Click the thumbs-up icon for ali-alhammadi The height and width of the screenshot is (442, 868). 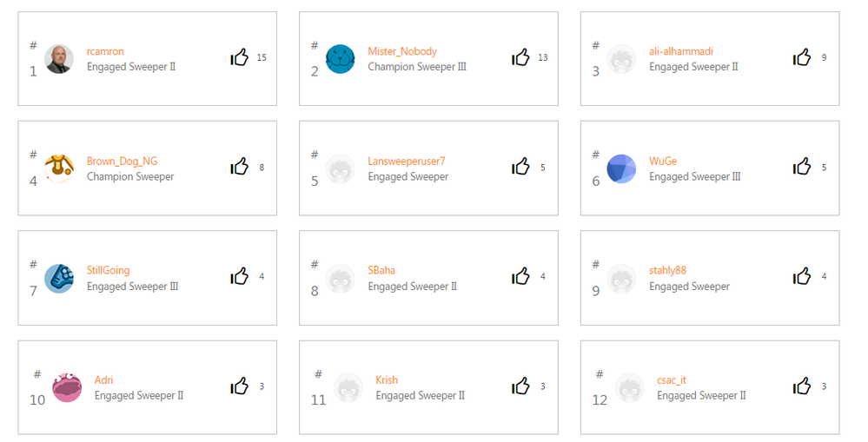point(802,58)
